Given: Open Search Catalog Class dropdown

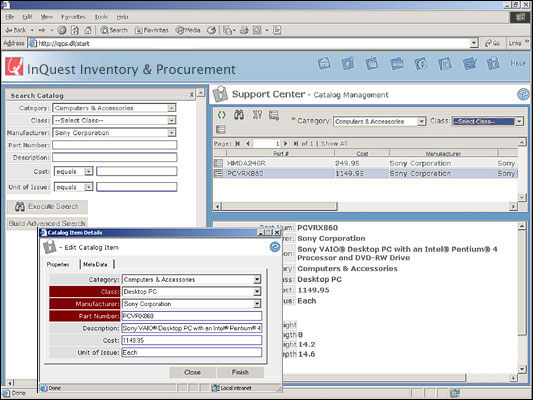Looking at the screenshot, I should 172,120.
